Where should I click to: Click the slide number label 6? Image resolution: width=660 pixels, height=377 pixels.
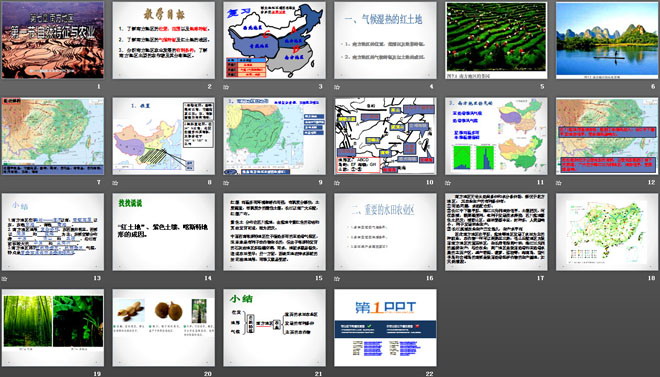click(x=653, y=87)
